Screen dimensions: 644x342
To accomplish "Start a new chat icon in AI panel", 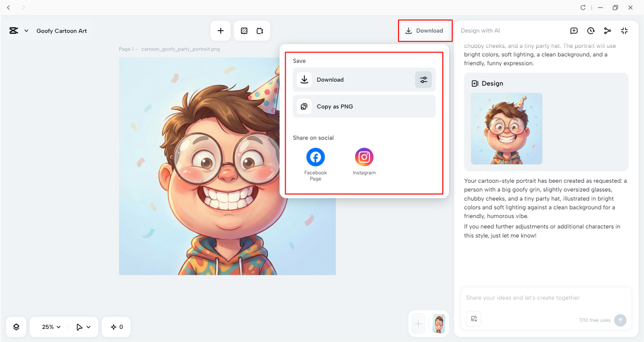I will point(574,31).
